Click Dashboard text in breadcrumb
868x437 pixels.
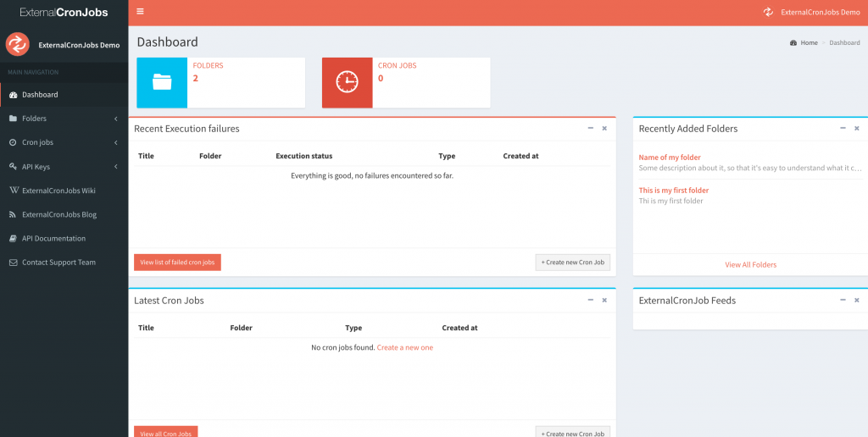tap(845, 42)
